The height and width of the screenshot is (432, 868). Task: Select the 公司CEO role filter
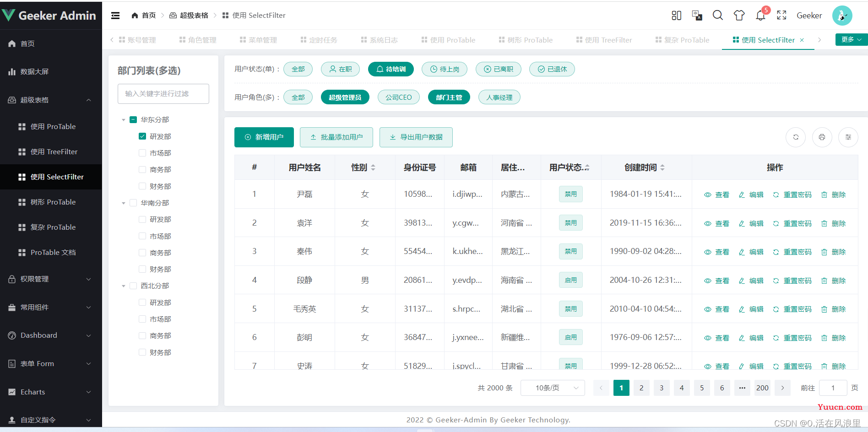(398, 97)
